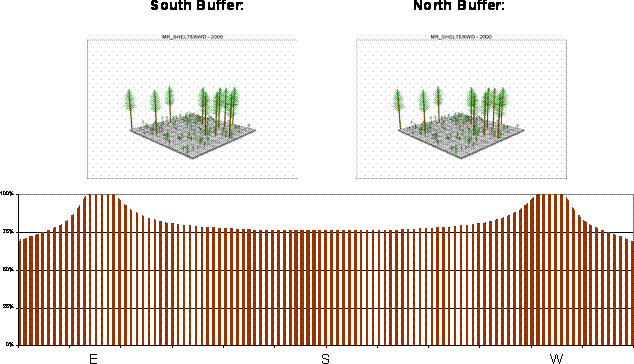Click the peak bars above the E label
The height and width of the screenshot is (364, 634).
click(99, 270)
